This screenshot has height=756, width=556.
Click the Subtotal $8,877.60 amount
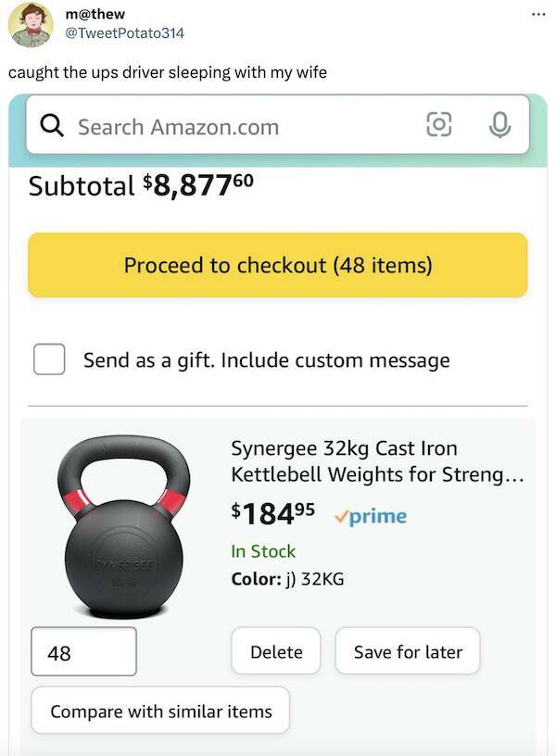196,183
